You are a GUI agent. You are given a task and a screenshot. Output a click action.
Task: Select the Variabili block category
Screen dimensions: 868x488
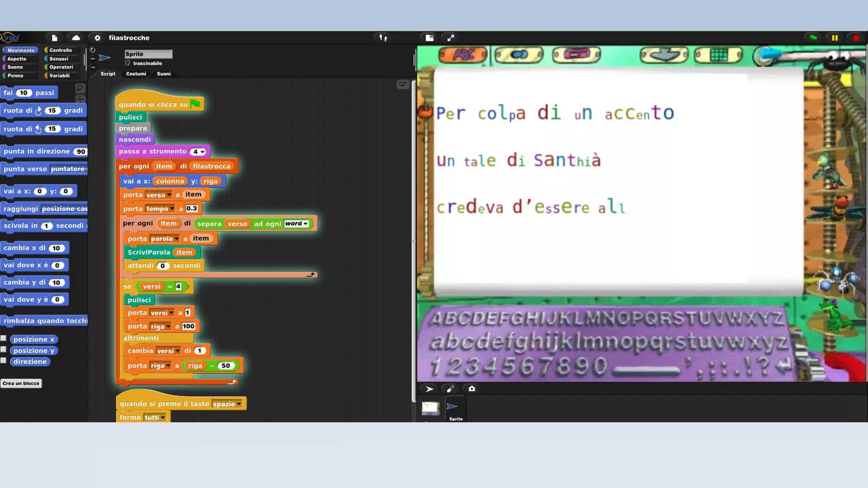pyautogui.click(x=59, y=76)
